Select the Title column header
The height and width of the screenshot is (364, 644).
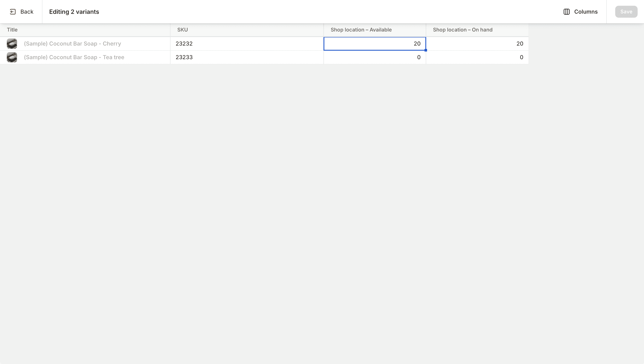point(12,30)
